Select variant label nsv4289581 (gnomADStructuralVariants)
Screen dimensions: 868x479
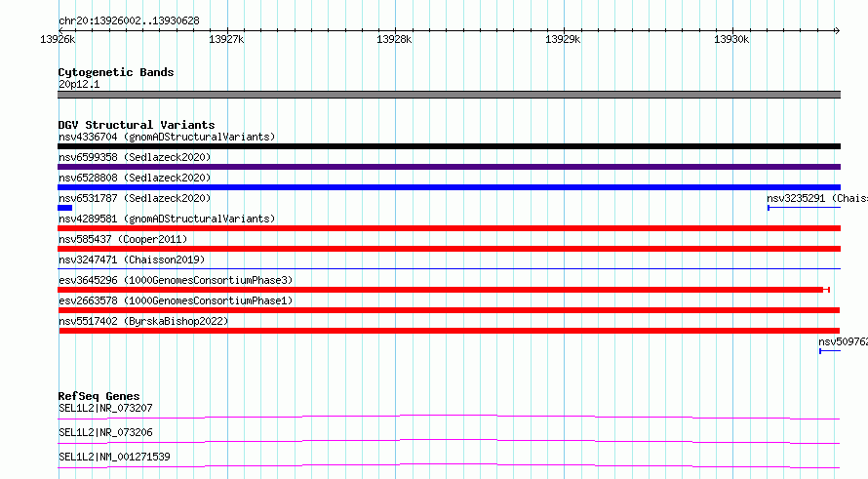coord(167,219)
